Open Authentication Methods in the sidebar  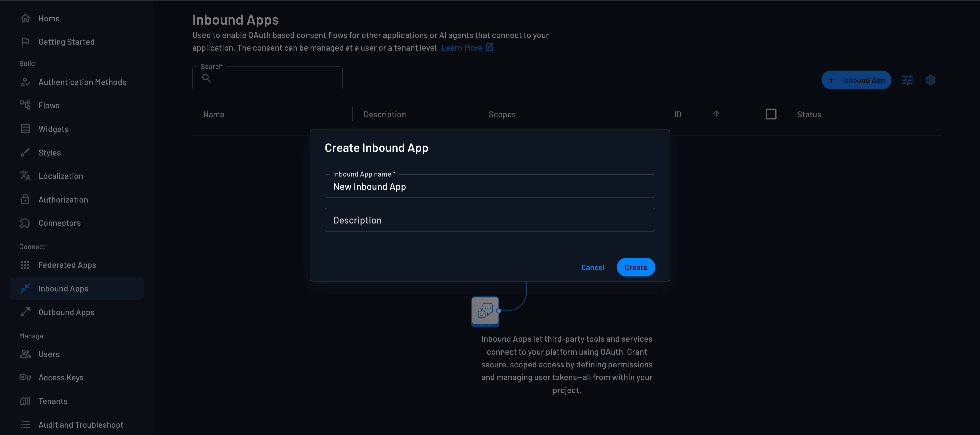[25, 82]
